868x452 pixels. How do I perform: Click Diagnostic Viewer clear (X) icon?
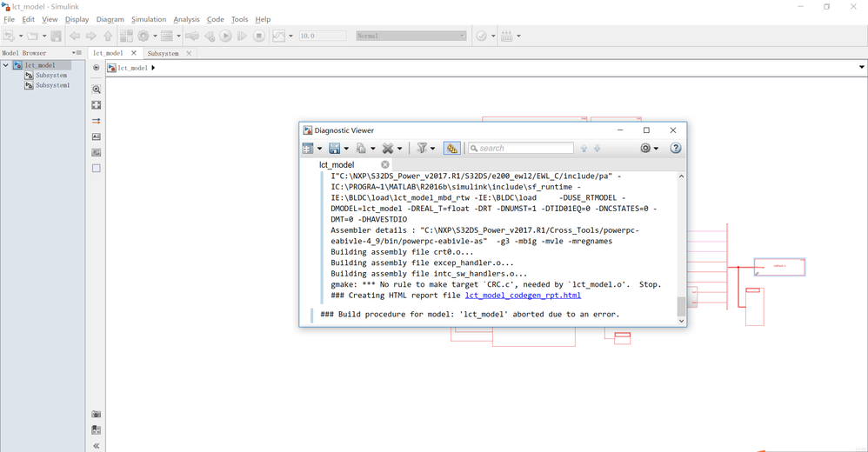[388, 149]
